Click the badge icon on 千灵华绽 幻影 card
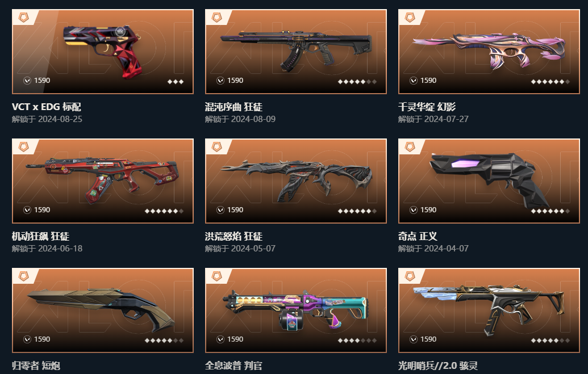Viewport: 588px width, 374px height. [410, 17]
